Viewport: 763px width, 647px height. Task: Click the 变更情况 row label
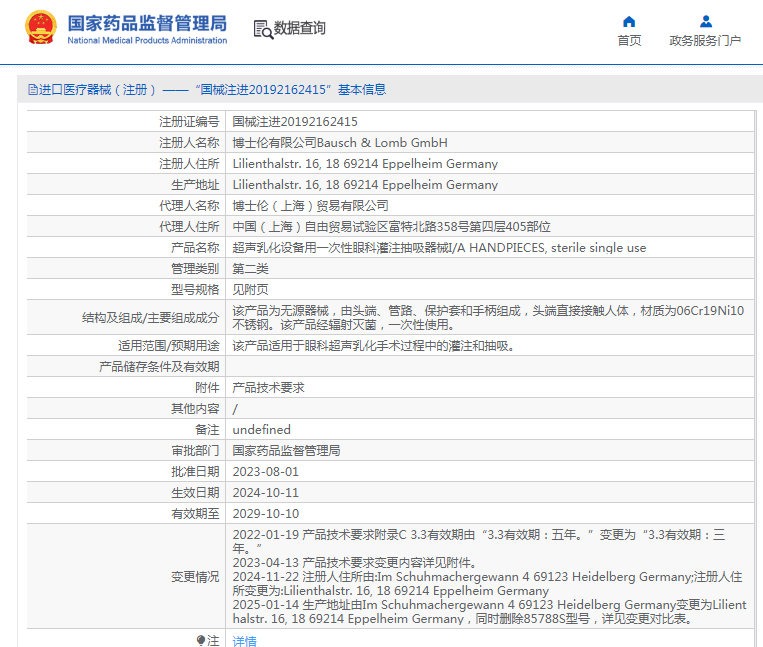(x=195, y=577)
